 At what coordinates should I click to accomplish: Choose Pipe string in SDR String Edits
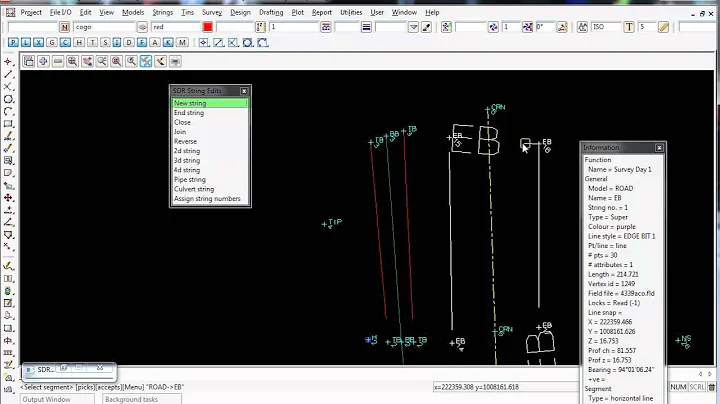[x=210, y=180]
